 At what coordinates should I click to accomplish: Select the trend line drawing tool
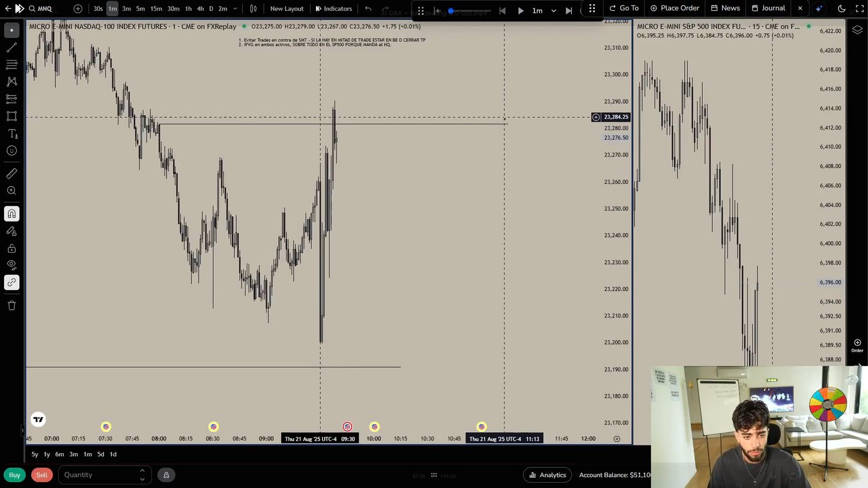(x=11, y=47)
